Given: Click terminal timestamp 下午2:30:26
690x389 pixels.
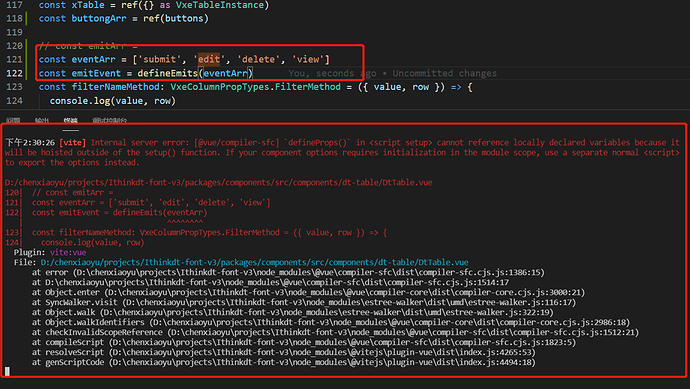Looking at the screenshot, I should pyautogui.click(x=30, y=143).
